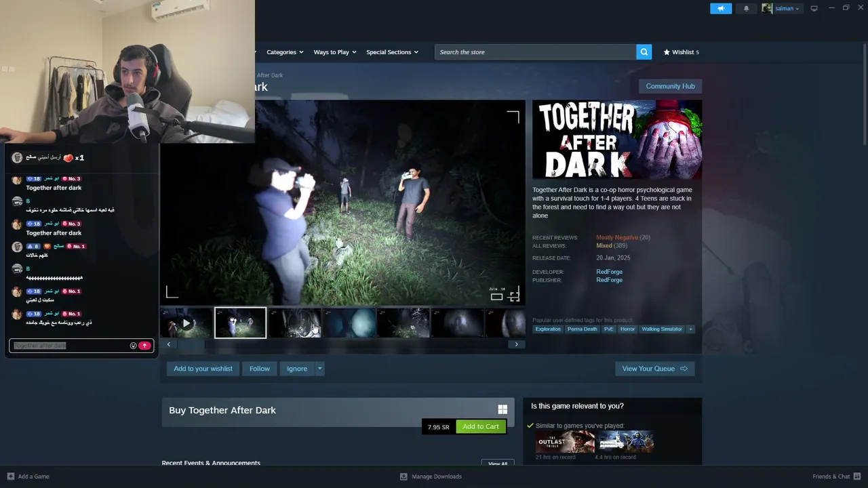Select the PvE tag
Viewport: 868px width, 488px height.
pyautogui.click(x=608, y=329)
